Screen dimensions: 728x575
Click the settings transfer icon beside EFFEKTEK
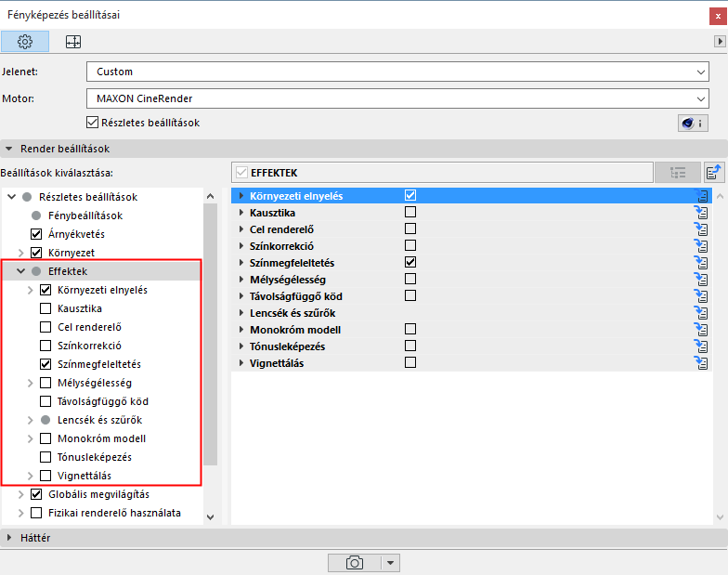click(714, 173)
